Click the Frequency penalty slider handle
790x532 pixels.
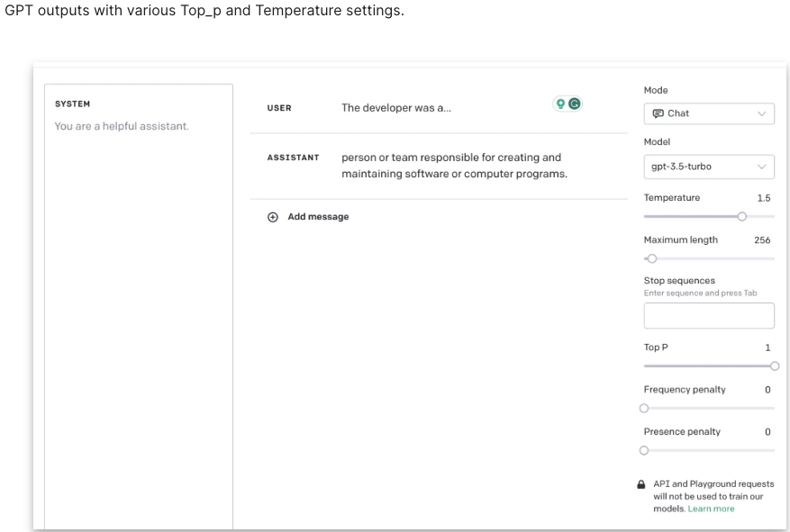click(x=643, y=408)
